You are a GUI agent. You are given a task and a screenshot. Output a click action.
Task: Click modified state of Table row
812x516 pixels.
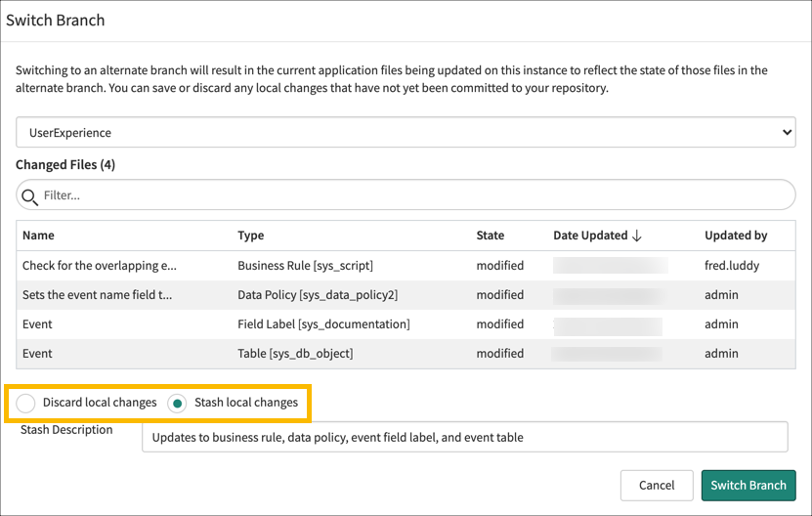(499, 354)
